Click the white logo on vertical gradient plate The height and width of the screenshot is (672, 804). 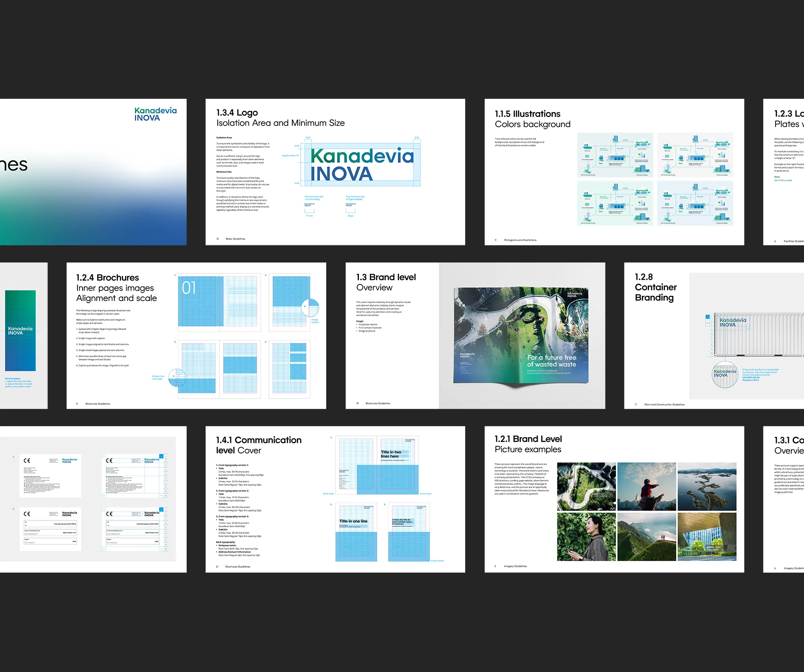pos(20,330)
